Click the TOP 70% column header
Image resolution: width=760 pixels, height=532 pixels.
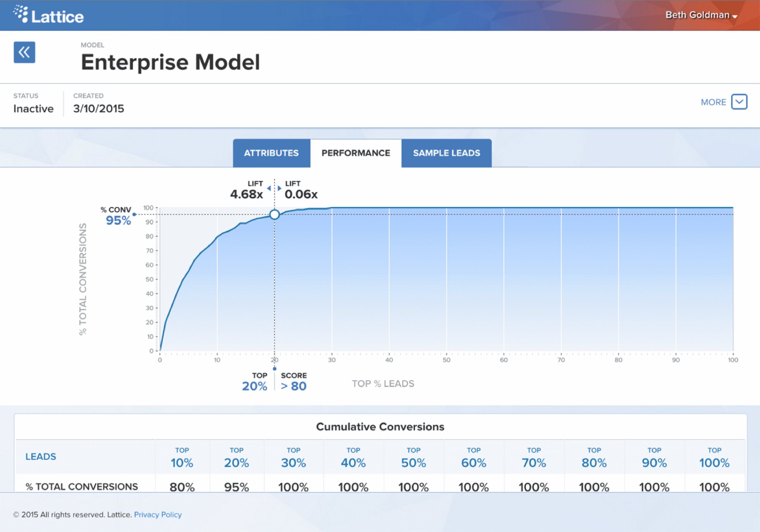click(x=534, y=458)
